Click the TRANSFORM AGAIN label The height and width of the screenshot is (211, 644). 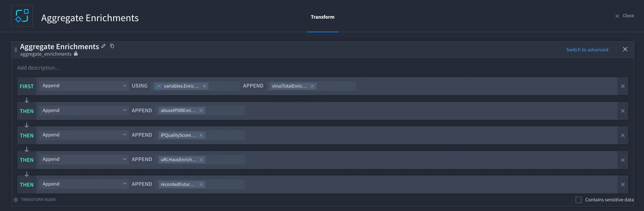click(x=38, y=200)
